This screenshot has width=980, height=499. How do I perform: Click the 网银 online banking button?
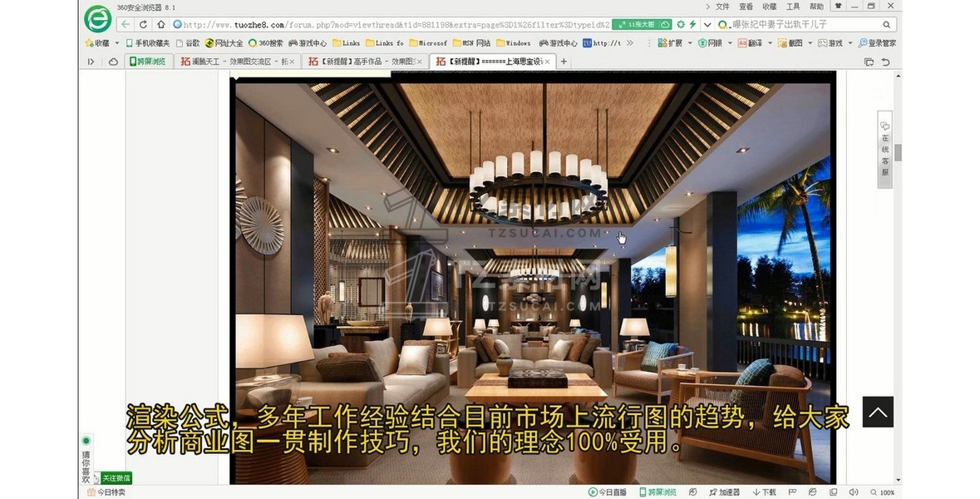pyautogui.click(x=710, y=43)
